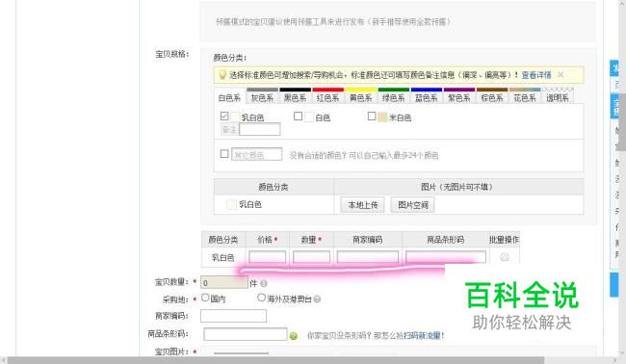Viewport: 626px width, 364px height.
Task: Click the lightbulb tip icon
Action: (x=222, y=75)
